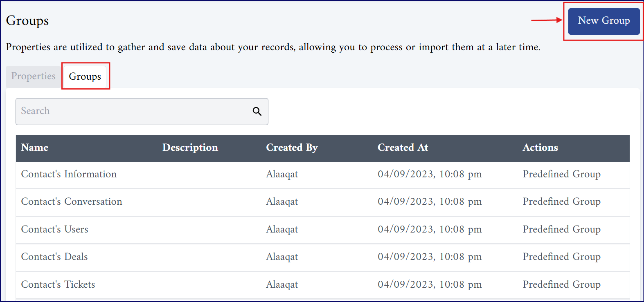This screenshot has width=644, height=302.
Task: Select the Contact's Tickets group name
Action: (58, 285)
